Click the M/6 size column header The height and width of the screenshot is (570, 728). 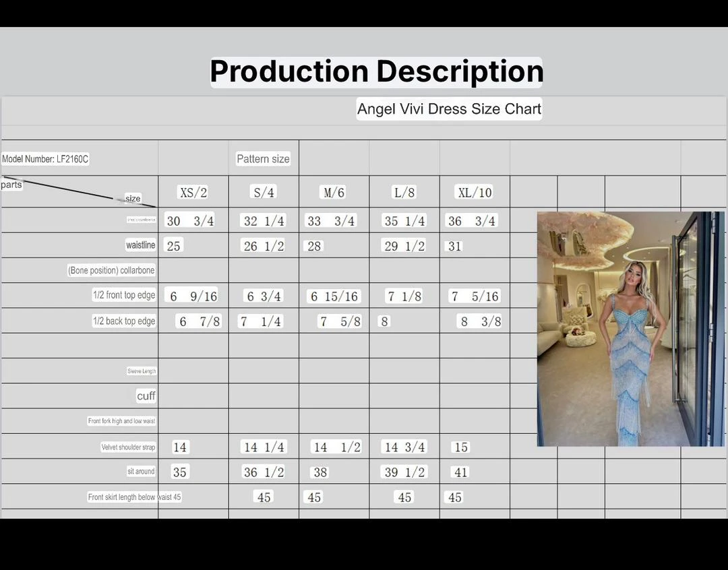(x=334, y=193)
